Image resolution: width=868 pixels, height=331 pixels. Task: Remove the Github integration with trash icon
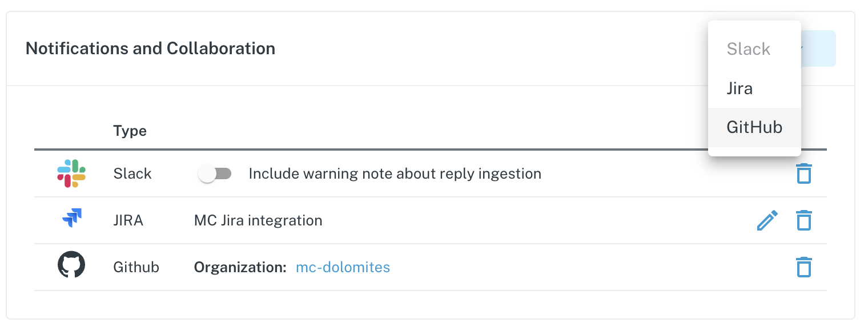(x=803, y=267)
